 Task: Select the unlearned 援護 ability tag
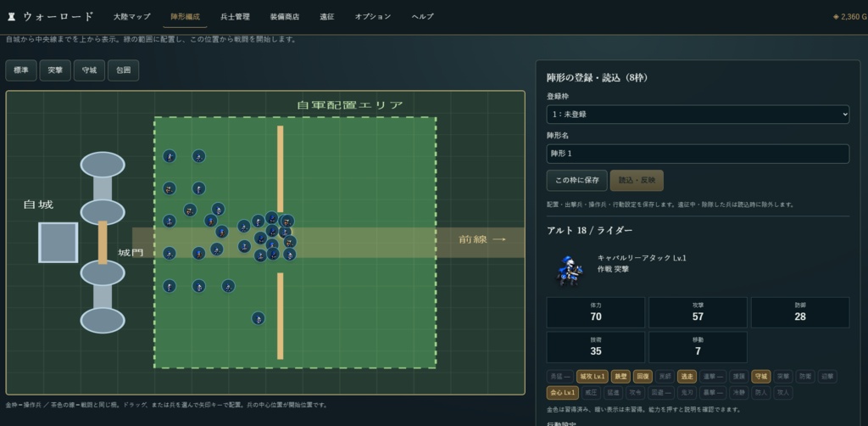tap(738, 377)
